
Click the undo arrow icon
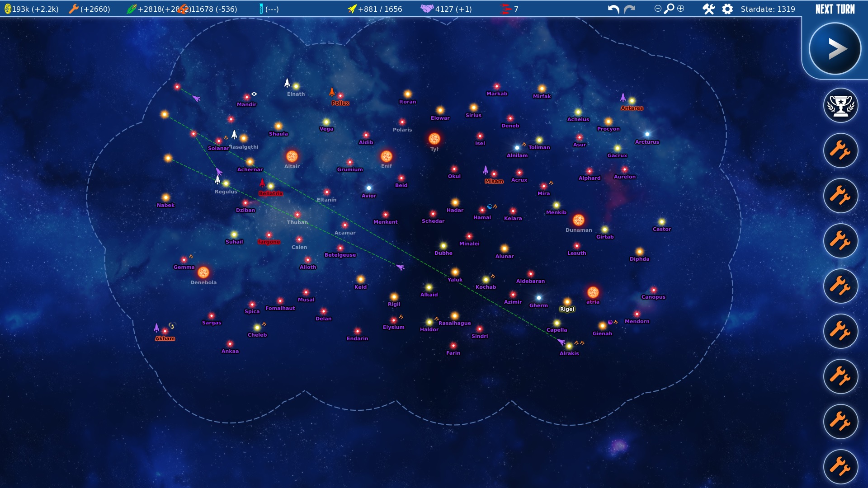pyautogui.click(x=613, y=9)
